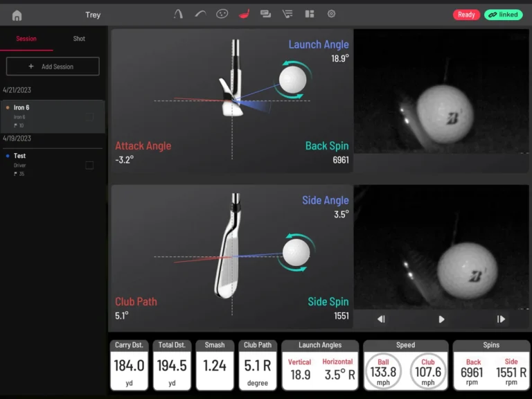Tick the checkbox for Test session
532x399 pixels.
(x=89, y=166)
